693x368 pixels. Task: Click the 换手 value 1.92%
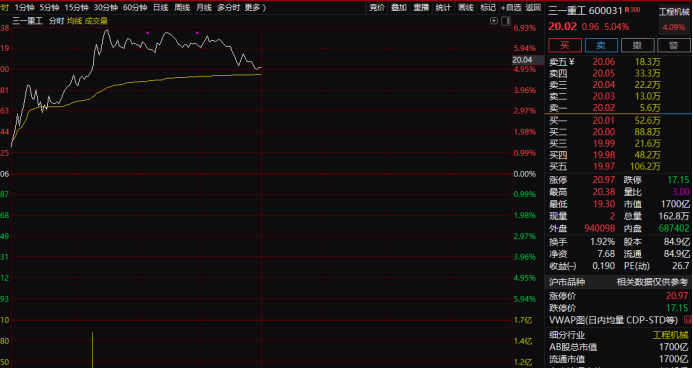tap(602, 242)
